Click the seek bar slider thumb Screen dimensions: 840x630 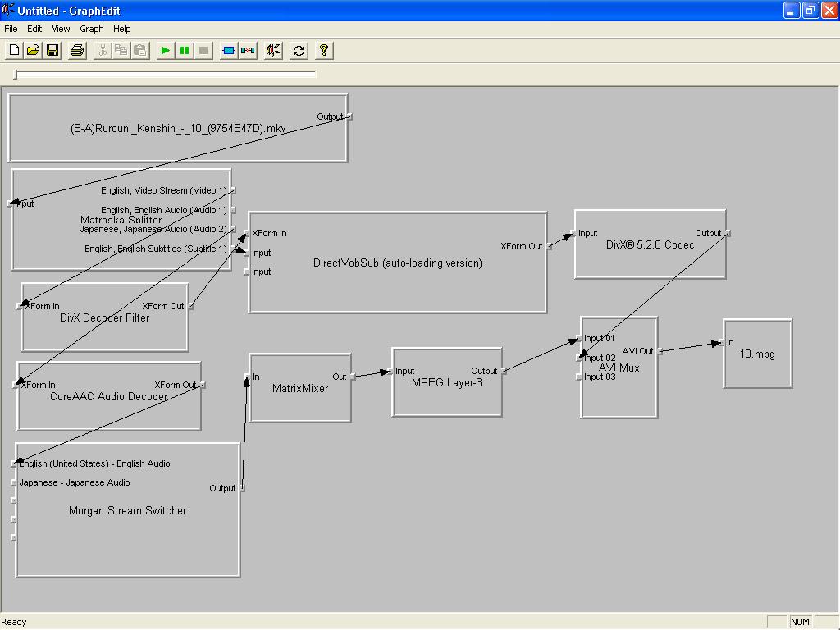pyautogui.click(x=16, y=75)
